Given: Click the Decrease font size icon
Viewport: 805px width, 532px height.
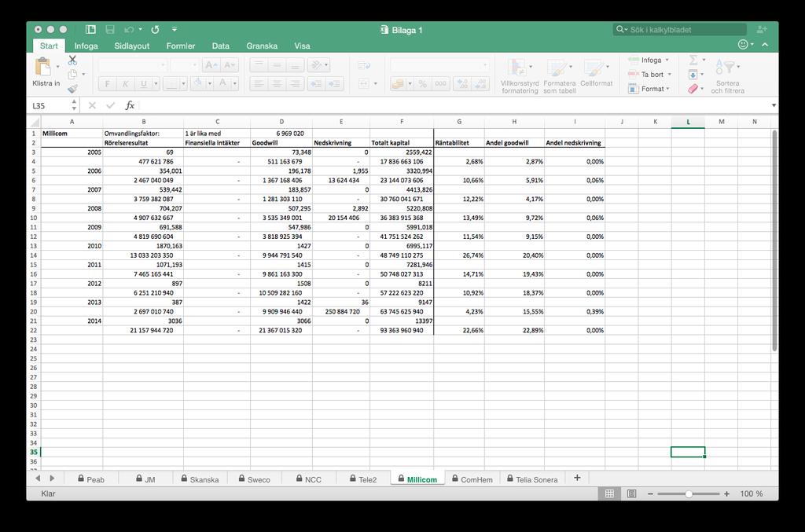Looking at the screenshot, I should point(229,64).
